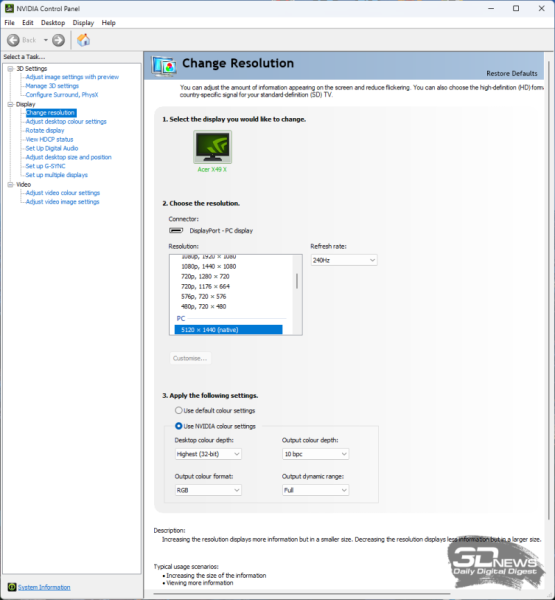The height and width of the screenshot is (600, 555).
Task: Collapse the 3D Settings tree node
Action: pos(11,68)
